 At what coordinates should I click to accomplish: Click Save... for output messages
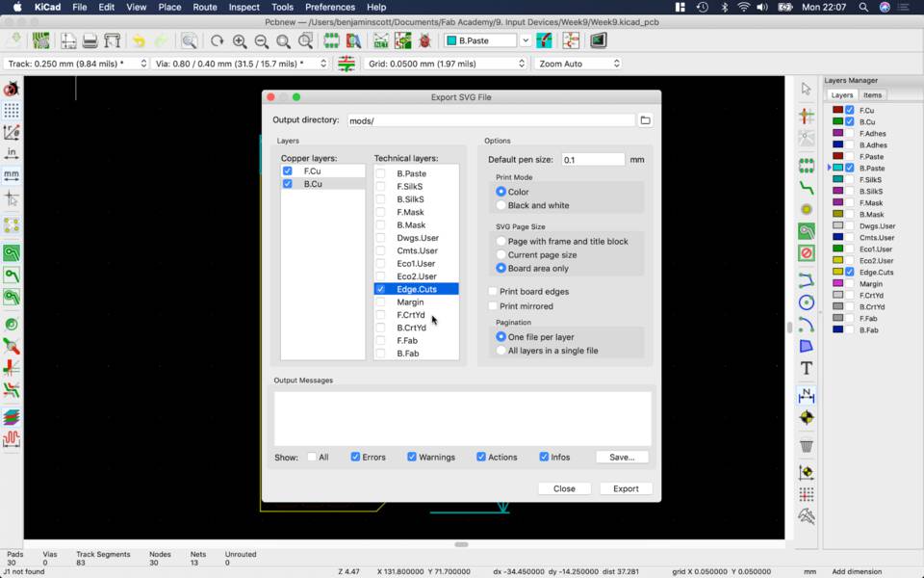(622, 457)
